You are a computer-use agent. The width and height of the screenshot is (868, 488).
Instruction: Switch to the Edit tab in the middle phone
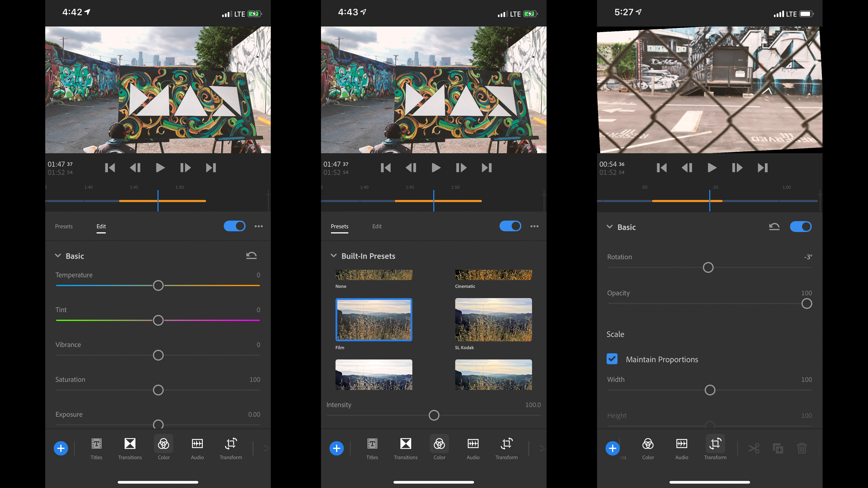point(377,226)
